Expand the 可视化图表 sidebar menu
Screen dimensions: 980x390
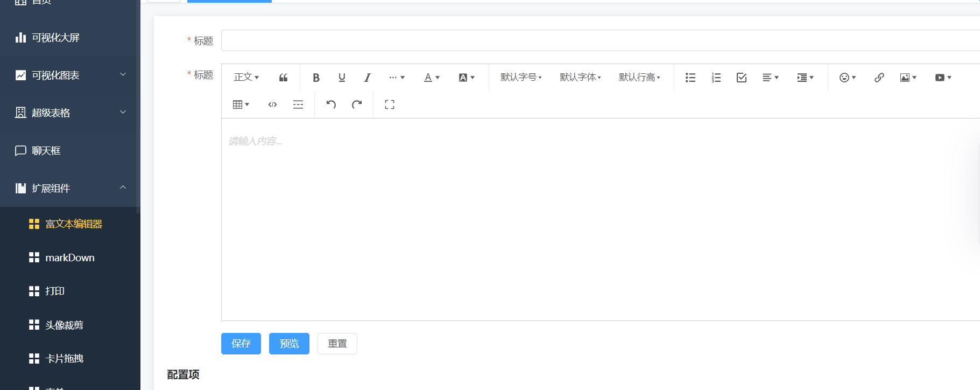click(x=70, y=75)
